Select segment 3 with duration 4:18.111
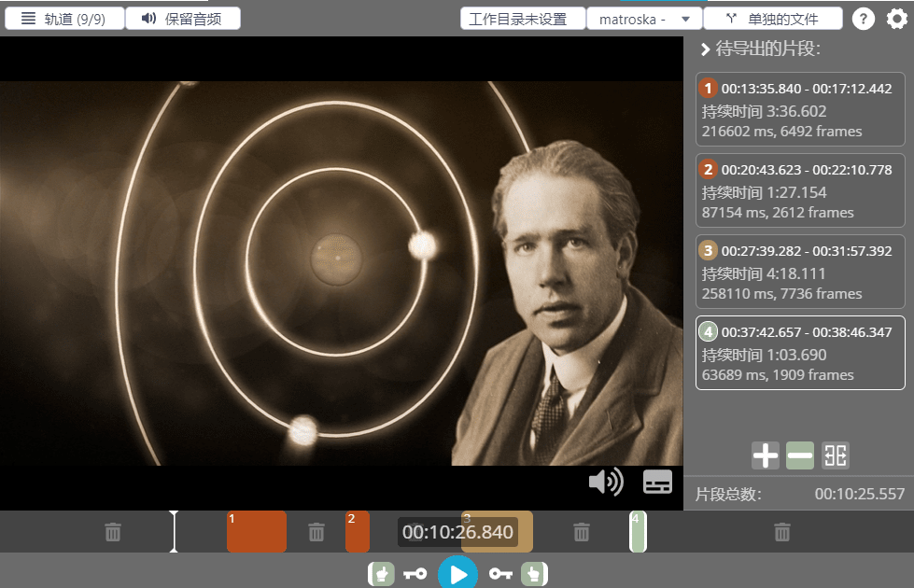The width and height of the screenshot is (914, 588). click(x=800, y=273)
